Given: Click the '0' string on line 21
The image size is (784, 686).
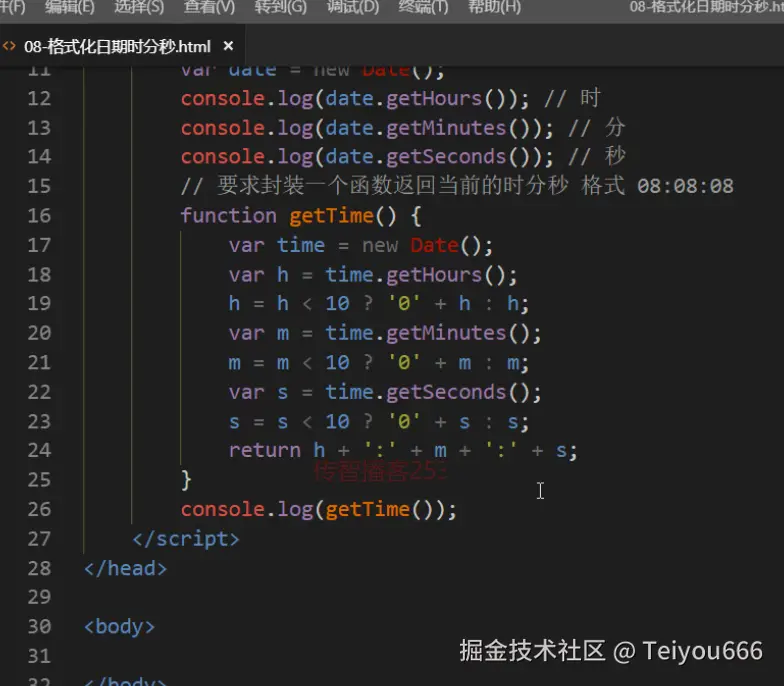Looking at the screenshot, I should (x=404, y=362).
